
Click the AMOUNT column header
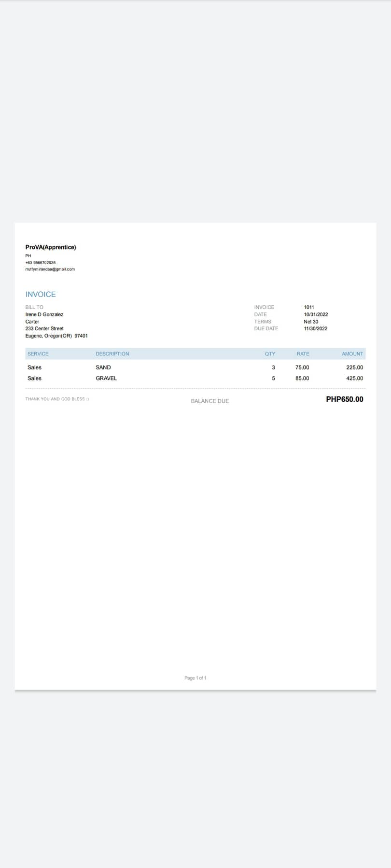[x=352, y=354]
